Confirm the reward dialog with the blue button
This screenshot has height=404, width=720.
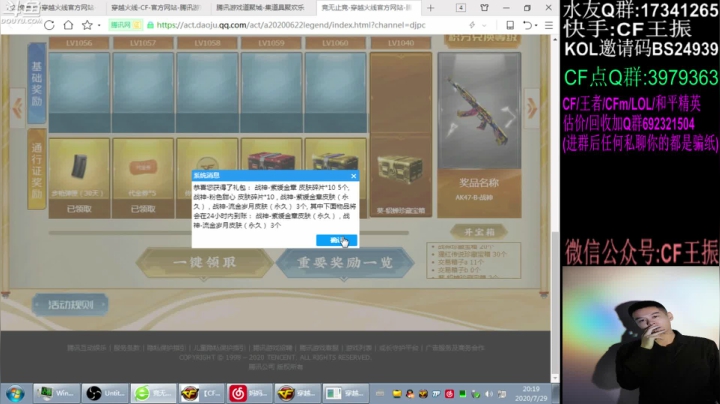point(337,240)
